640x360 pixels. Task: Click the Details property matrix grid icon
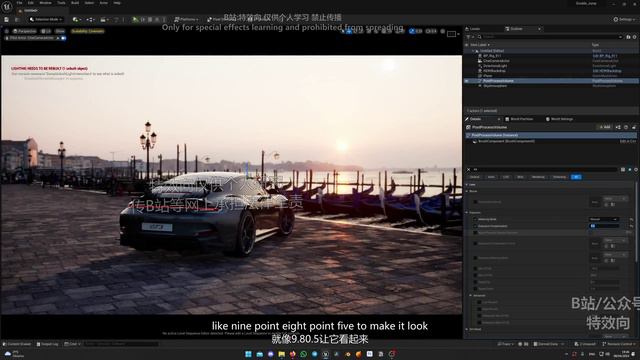(x=623, y=169)
